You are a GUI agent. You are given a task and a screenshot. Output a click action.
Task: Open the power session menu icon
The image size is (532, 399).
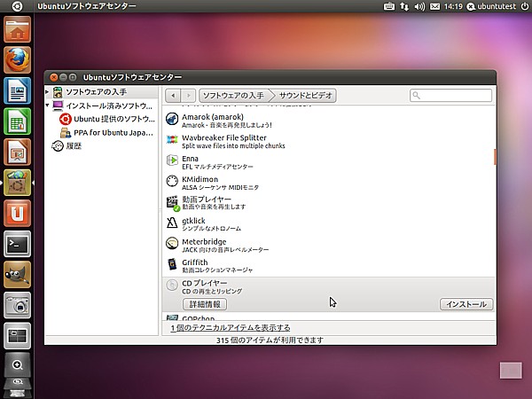[524, 6]
